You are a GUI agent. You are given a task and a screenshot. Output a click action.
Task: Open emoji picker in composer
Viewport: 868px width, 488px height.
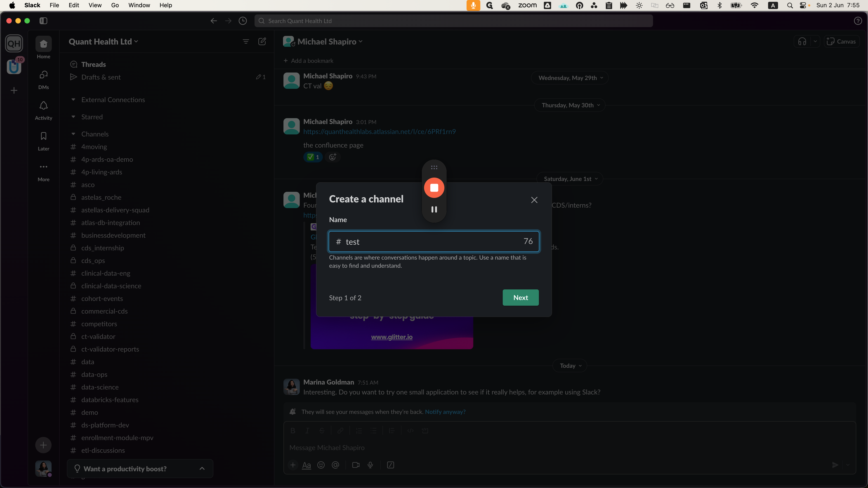click(321, 465)
